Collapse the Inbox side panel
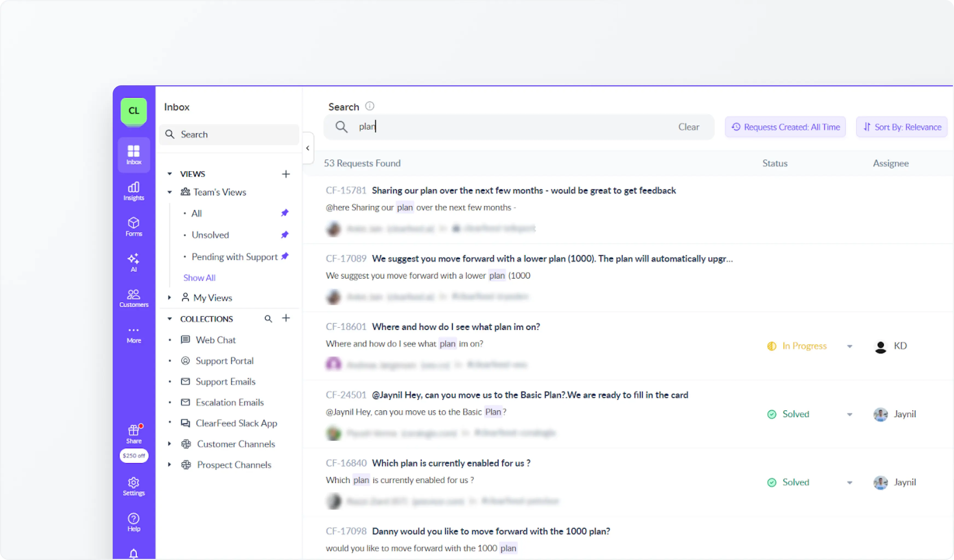Screen dimensions: 954x560 308,148
